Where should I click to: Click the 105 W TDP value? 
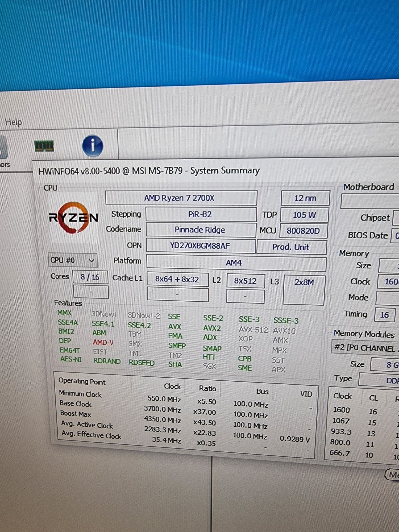tap(305, 215)
